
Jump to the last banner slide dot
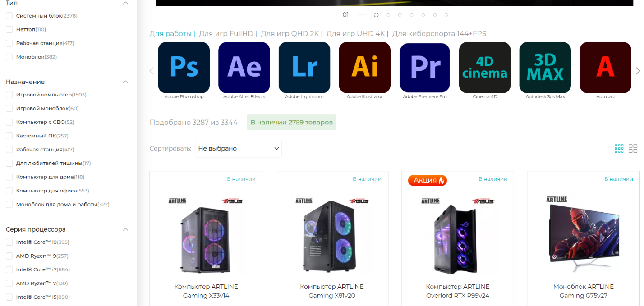point(446,15)
